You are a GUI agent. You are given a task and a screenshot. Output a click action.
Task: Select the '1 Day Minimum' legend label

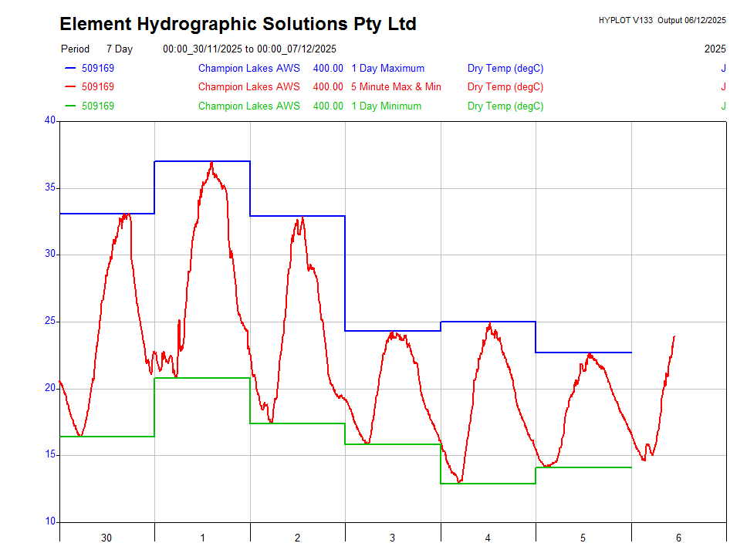tap(386, 106)
